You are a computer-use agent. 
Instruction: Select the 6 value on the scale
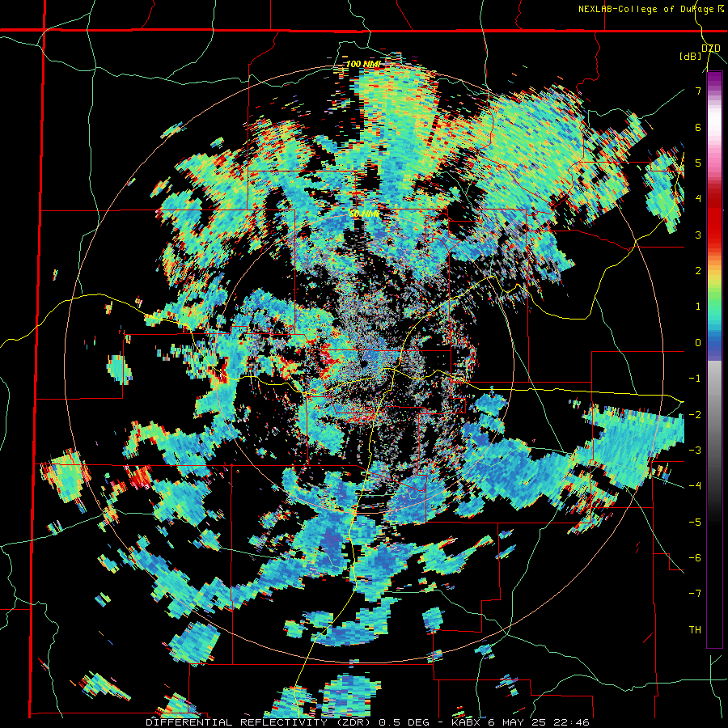coord(698,127)
